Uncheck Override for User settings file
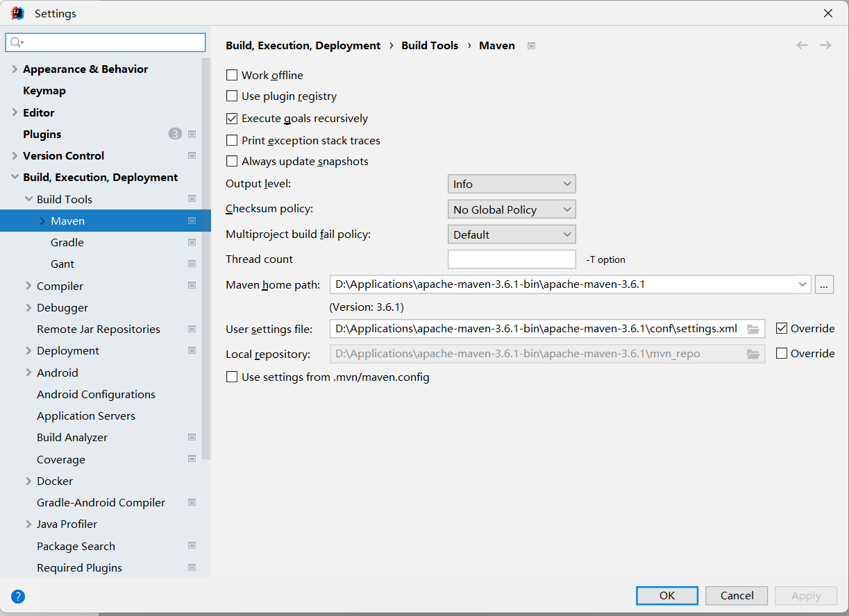 (x=782, y=328)
